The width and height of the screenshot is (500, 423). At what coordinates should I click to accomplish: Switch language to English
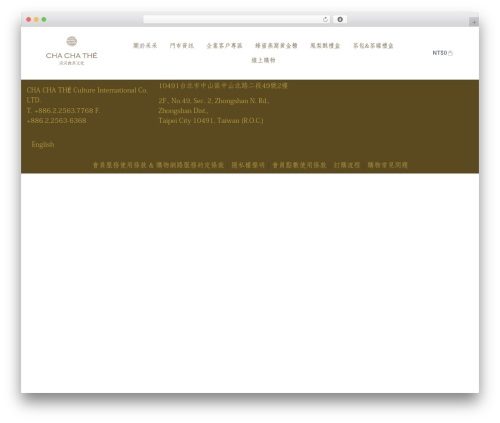click(43, 144)
